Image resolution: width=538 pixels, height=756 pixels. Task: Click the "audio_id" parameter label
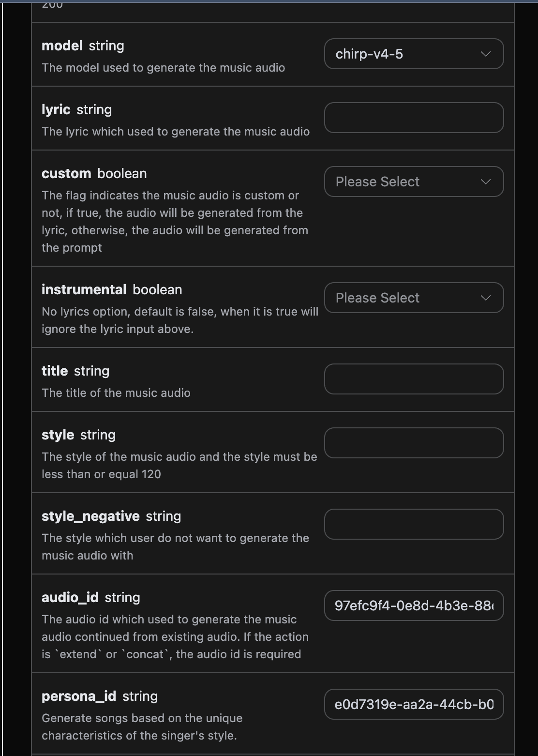70,598
